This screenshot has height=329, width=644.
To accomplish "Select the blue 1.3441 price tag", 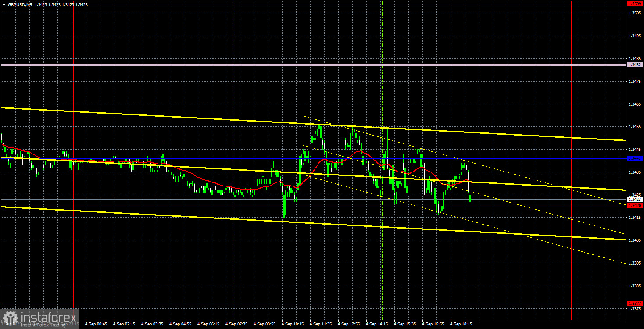I will pyautogui.click(x=635, y=158).
